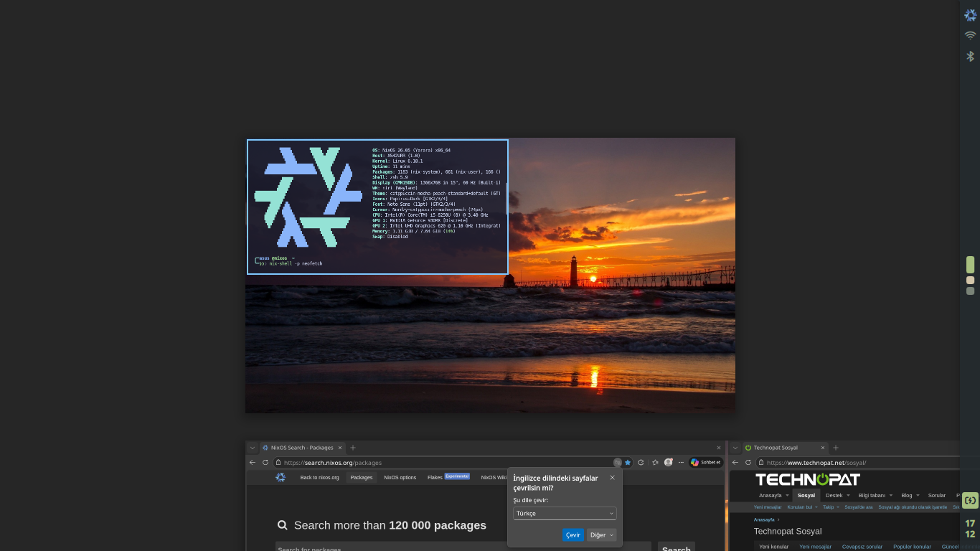Click the Wi-Fi icon in side bar

[970, 35]
